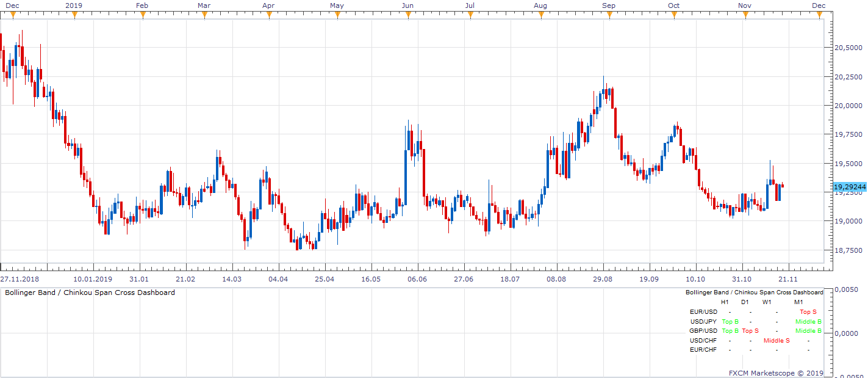Select the 19.09 date axis label
Viewport: 868px width, 378px height.
[649, 278]
